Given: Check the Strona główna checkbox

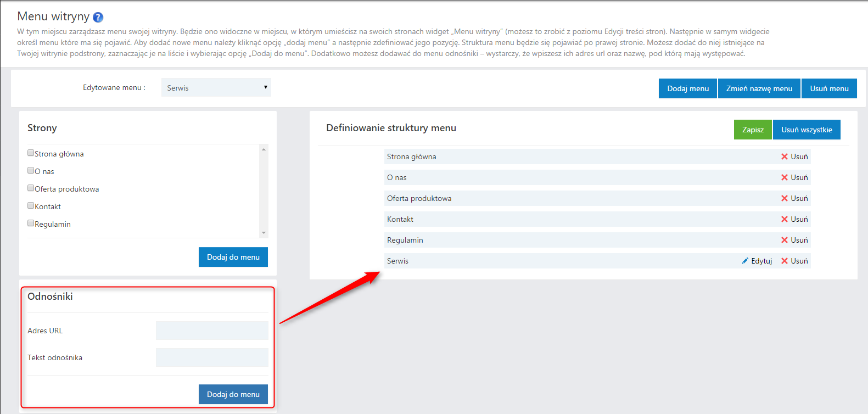Looking at the screenshot, I should (31, 153).
